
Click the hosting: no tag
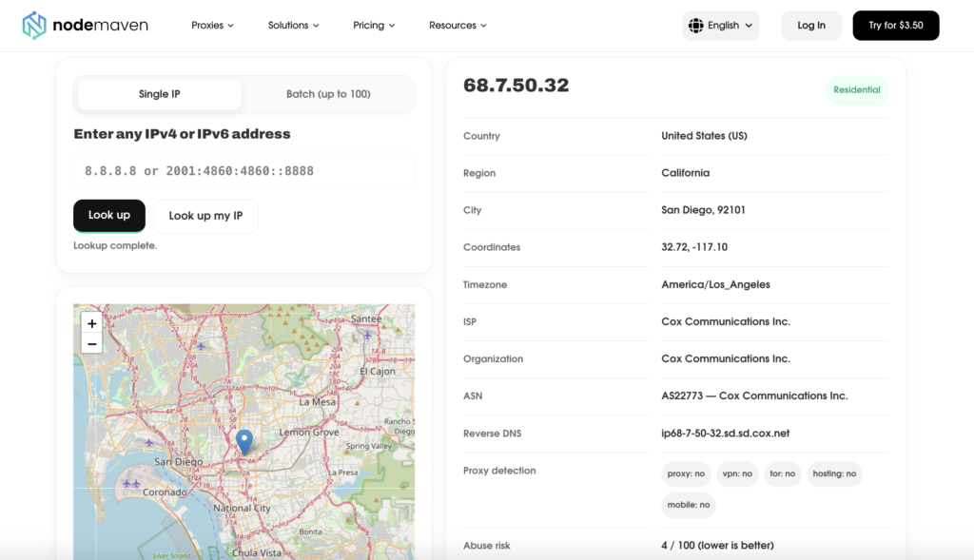point(834,473)
